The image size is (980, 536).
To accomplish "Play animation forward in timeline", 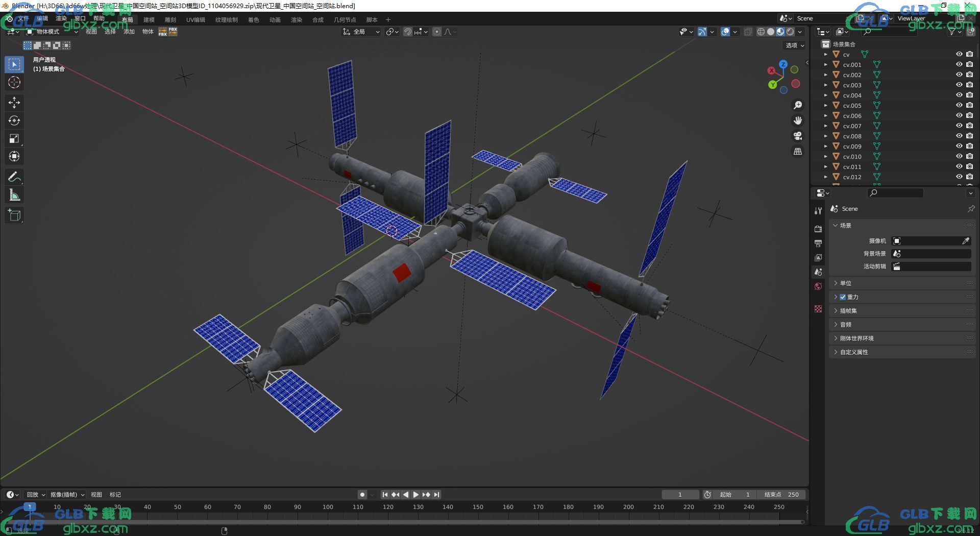I will (416, 494).
